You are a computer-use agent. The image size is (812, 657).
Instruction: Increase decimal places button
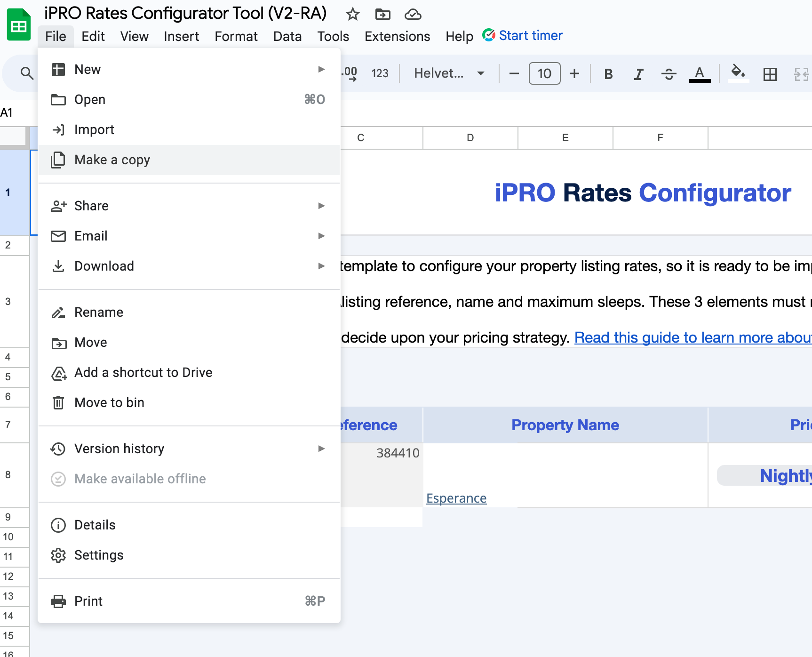coord(349,73)
